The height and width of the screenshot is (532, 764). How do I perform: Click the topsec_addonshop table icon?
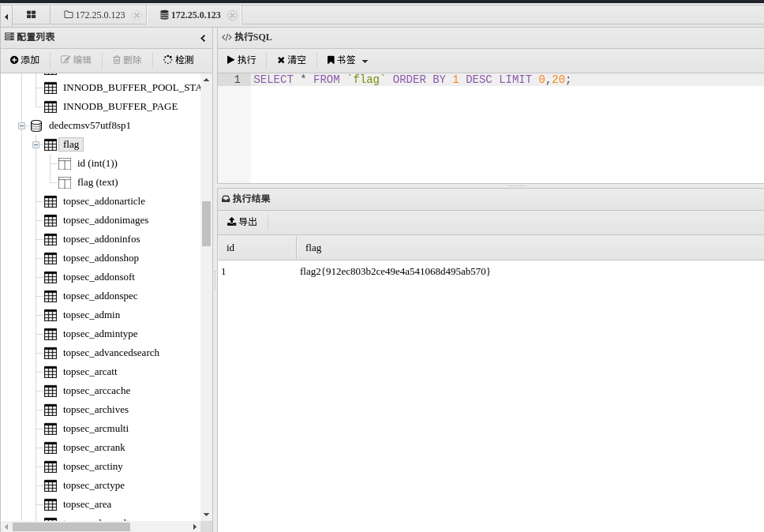[51, 258]
